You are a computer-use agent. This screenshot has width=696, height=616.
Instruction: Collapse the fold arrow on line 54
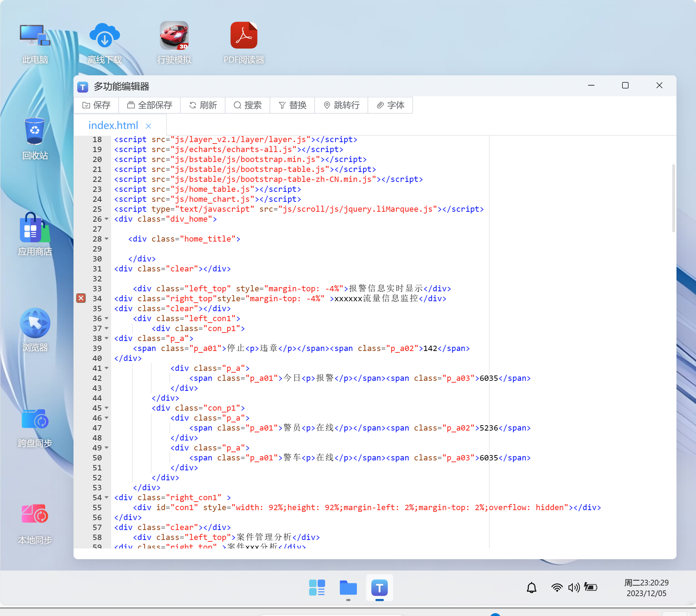[107, 497]
